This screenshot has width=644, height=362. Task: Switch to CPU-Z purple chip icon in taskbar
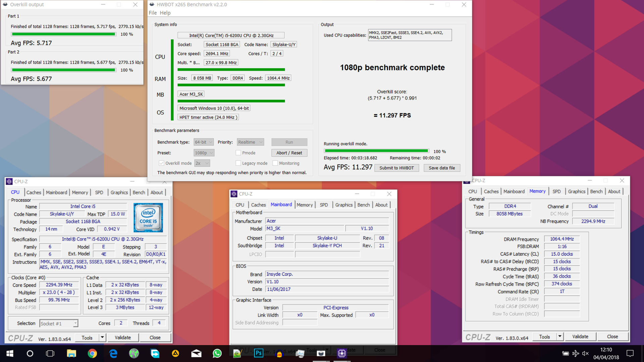pos(342,353)
